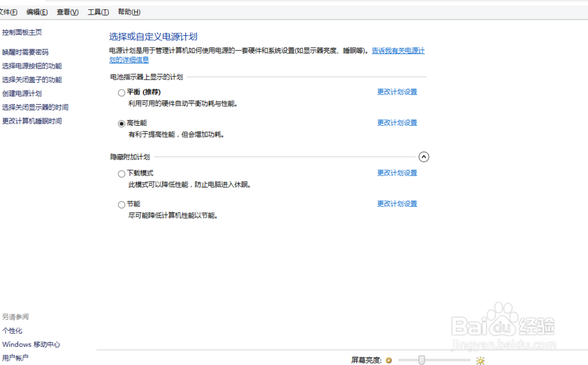Open the 查看 menu
588x365 pixels.
[x=66, y=12]
